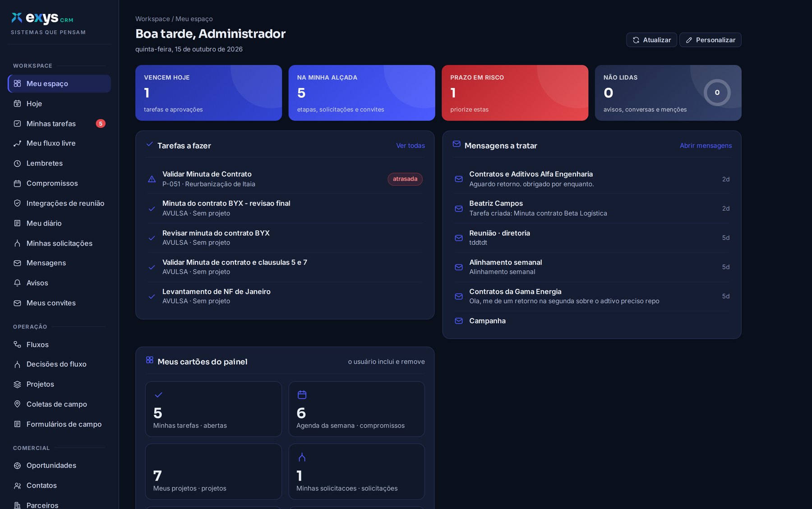Mark Minuta do contrato BYX revisao final check
812x509 pixels.
click(x=152, y=208)
